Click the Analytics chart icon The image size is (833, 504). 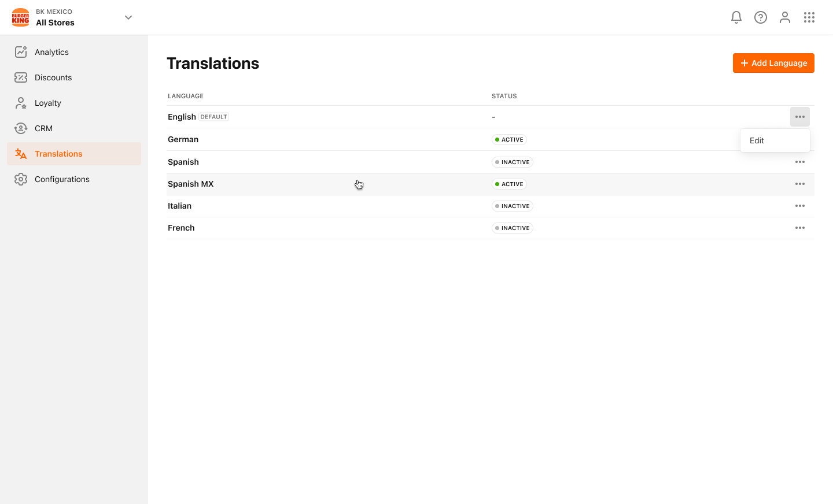(x=21, y=52)
